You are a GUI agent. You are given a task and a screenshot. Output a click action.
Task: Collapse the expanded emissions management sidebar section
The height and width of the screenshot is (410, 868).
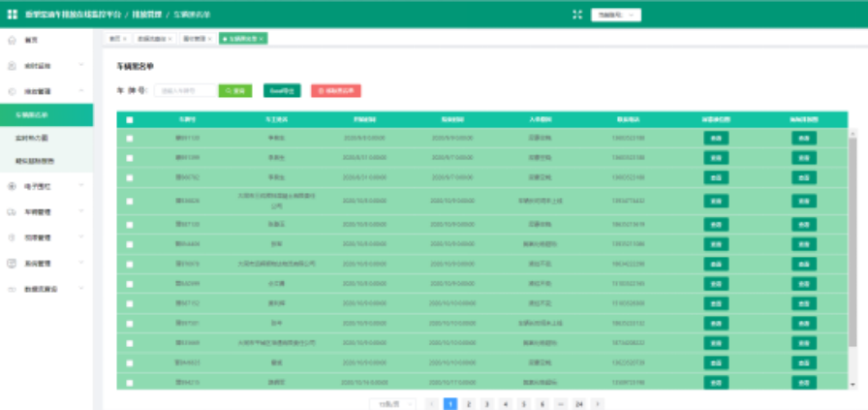pos(81,90)
